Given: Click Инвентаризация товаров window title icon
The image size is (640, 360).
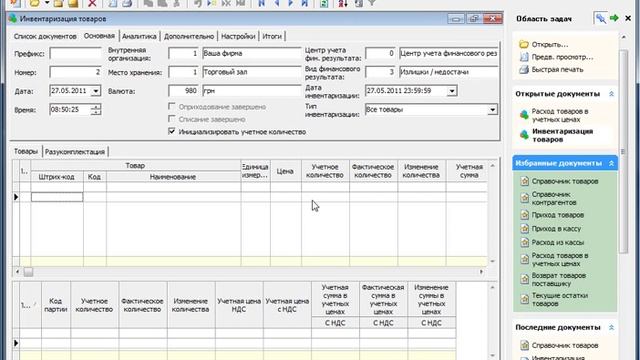Looking at the screenshot, I should click(x=13, y=19).
